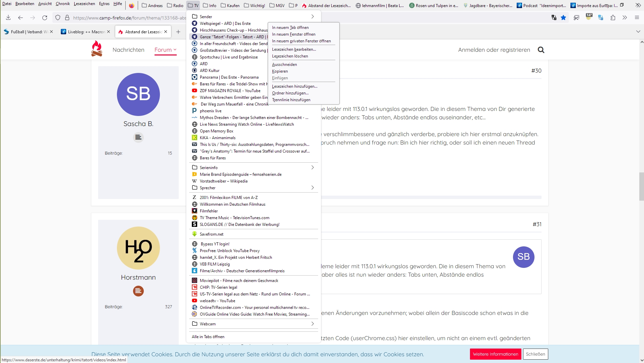Click 'Anmelden oder registrieren' link
Screen dimensions: 644x363
point(494,50)
